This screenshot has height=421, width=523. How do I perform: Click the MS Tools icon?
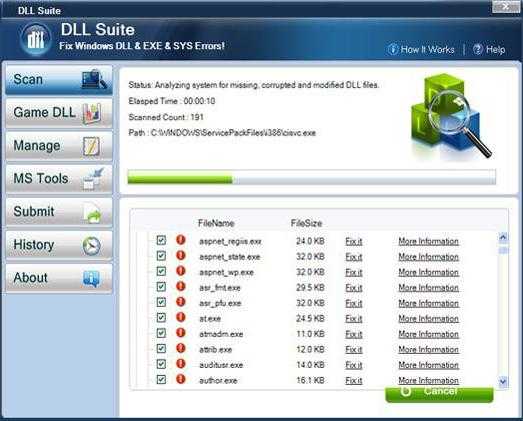click(x=93, y=178)
